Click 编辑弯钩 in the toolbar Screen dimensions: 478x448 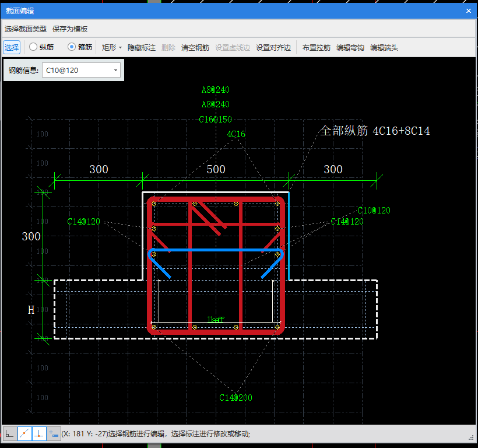pos(350,48)
